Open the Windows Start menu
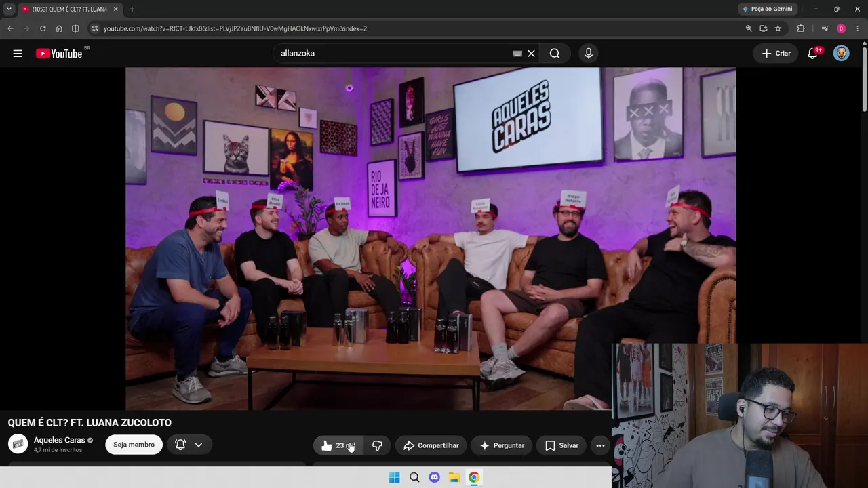Viewport: 868px width, 488px height. (x=395, y=477)
